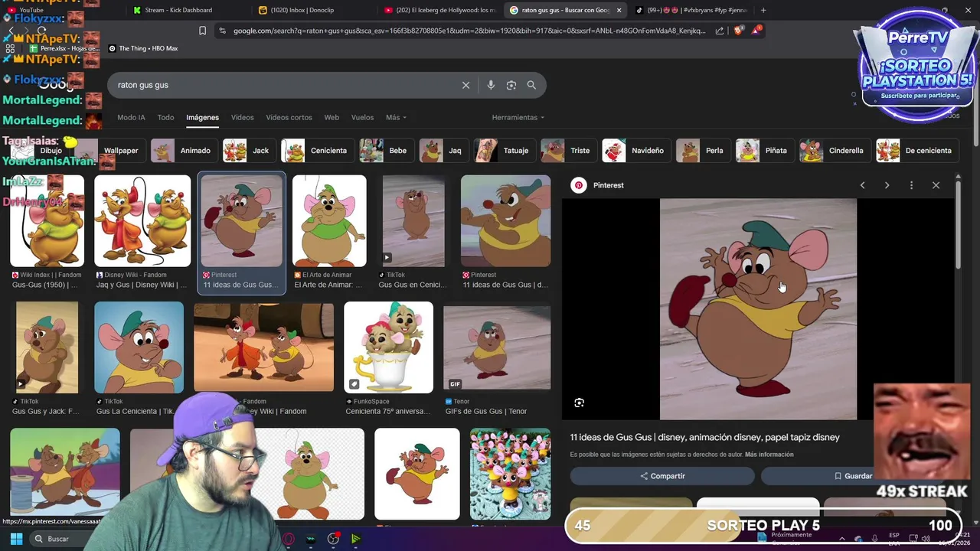Image resolution: width=980 pixels, height=551 pixels.
Task: Close the image preview panel
Action: click(x=936, y=185)
